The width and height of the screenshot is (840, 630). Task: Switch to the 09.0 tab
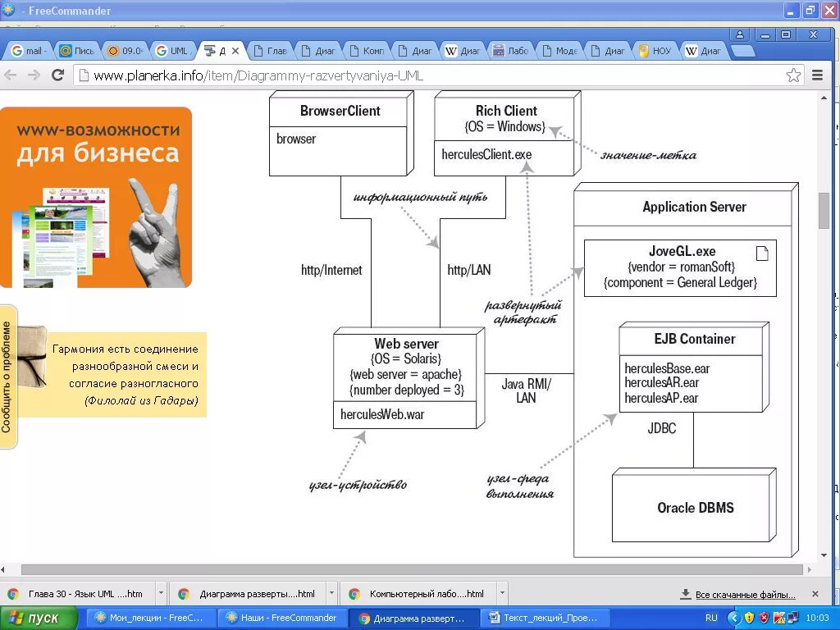point(126,51)
